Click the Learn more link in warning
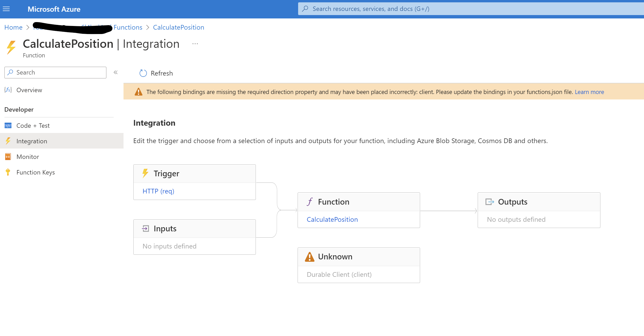The image size is (644, 336). (x=589, y=92)
